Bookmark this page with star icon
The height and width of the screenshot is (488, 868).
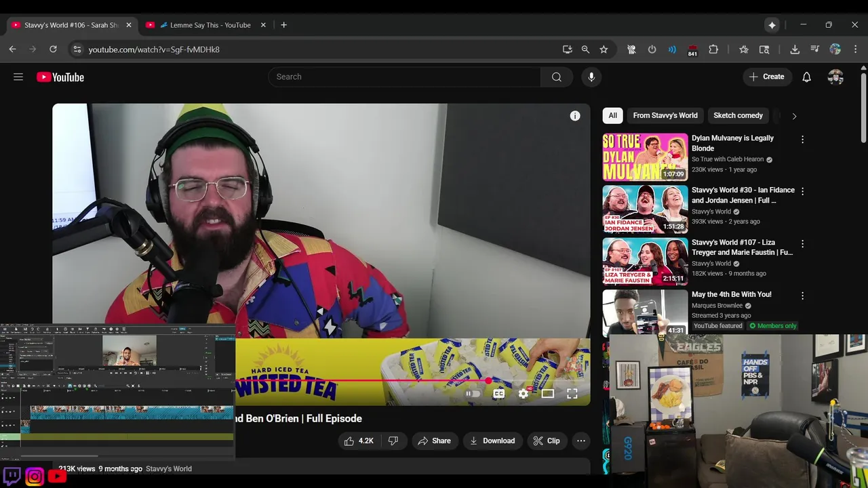pos(604,49)
